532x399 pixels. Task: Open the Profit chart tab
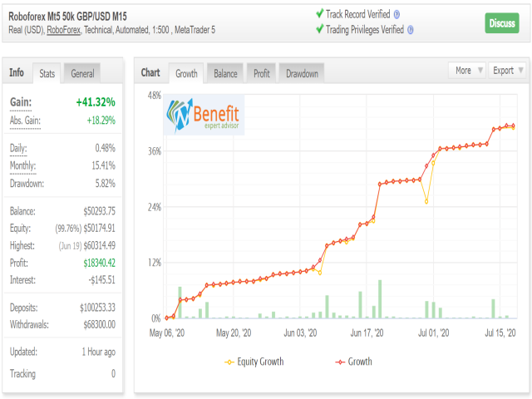point(261,73)
